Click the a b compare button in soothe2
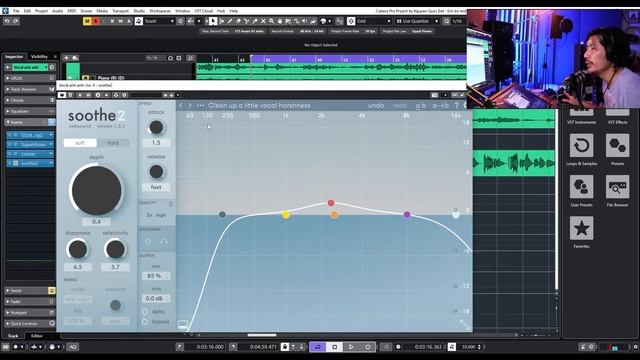640x360 pixels. 421,105
